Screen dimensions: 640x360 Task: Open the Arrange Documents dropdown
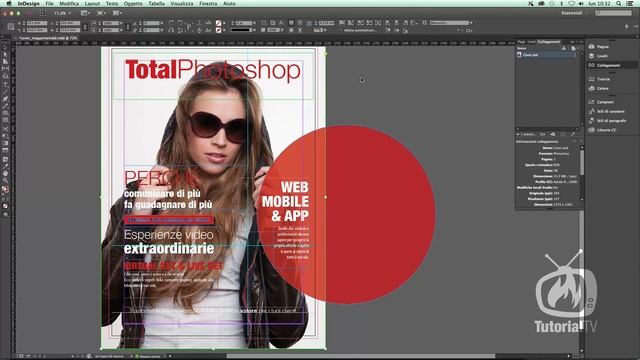point(117,13)
